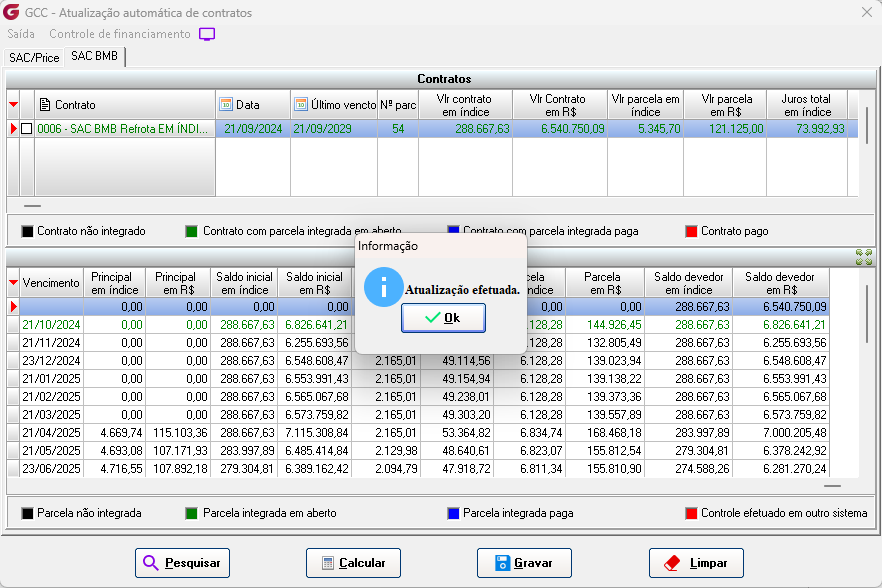Click the Principal em índice column header

[115, 282]
